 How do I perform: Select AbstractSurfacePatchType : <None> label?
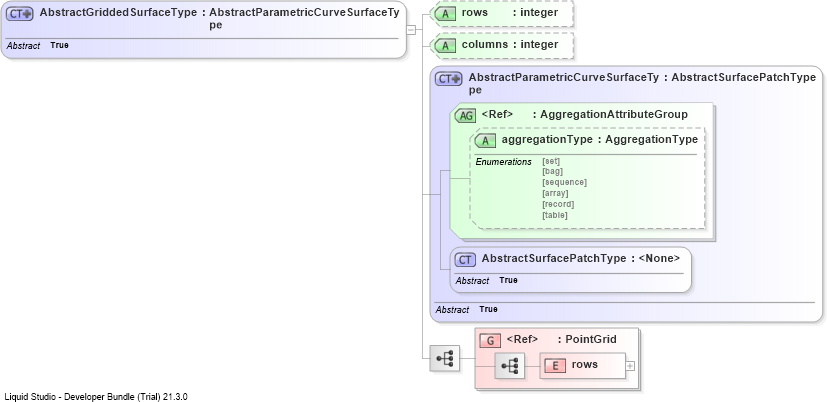(581, 259)
